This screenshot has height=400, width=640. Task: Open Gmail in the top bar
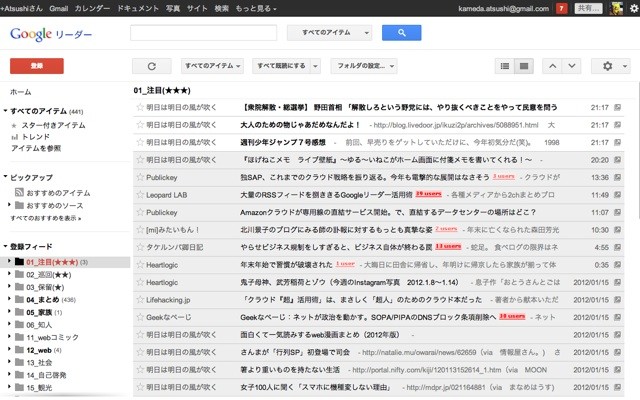tap(58, 8)
